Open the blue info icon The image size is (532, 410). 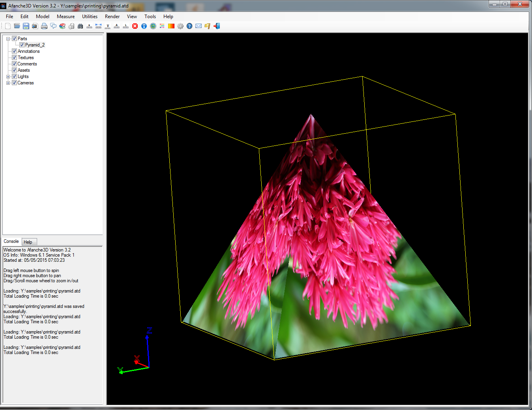click(x=144, y=26)
